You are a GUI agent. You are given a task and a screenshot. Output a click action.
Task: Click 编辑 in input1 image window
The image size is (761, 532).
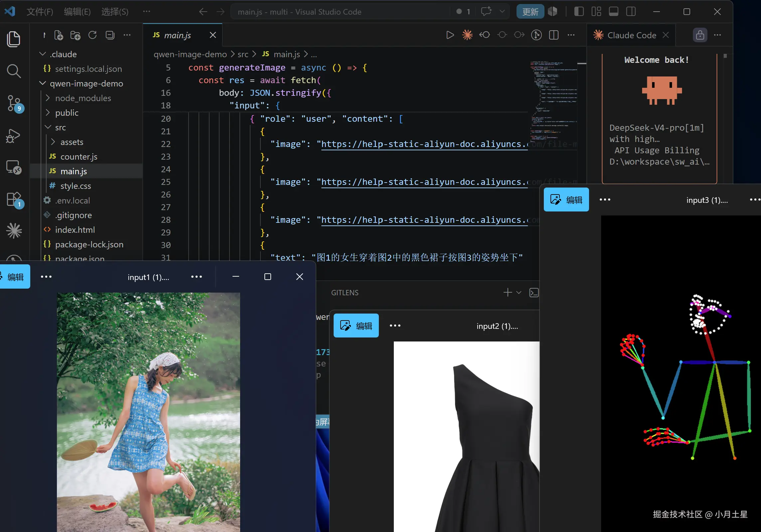15,277
